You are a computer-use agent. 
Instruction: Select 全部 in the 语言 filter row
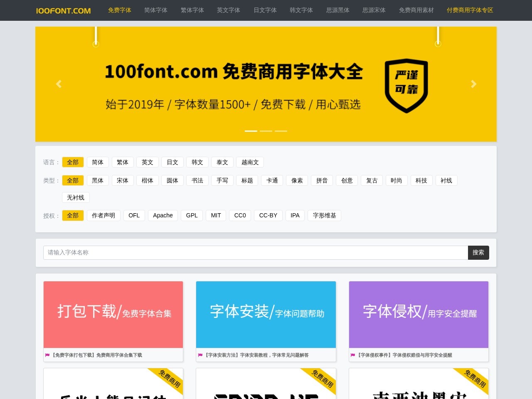(73, 162)
